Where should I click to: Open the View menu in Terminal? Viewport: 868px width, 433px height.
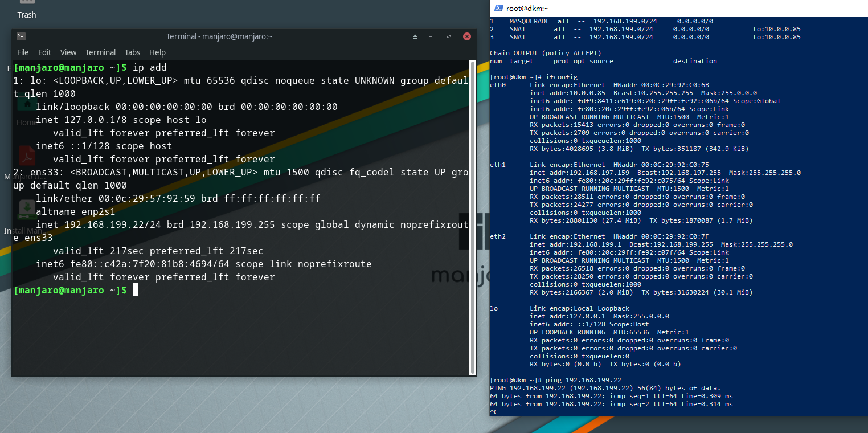coord(68,52)
